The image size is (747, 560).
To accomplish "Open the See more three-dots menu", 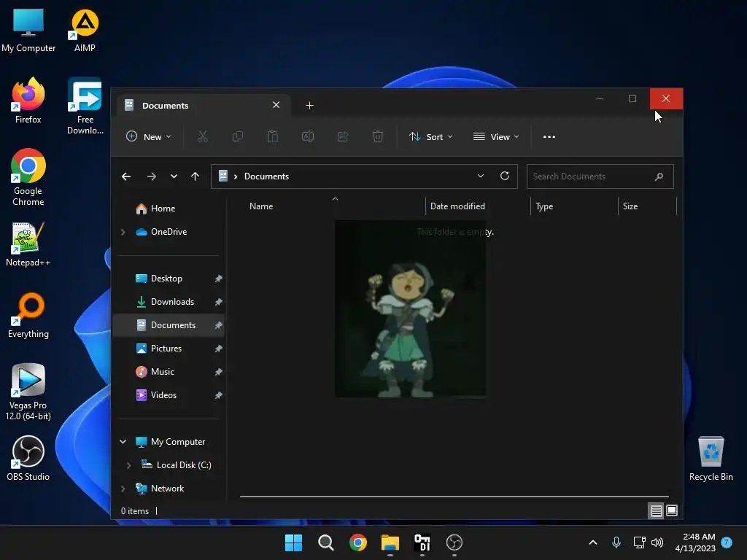I will click(549, 136).
